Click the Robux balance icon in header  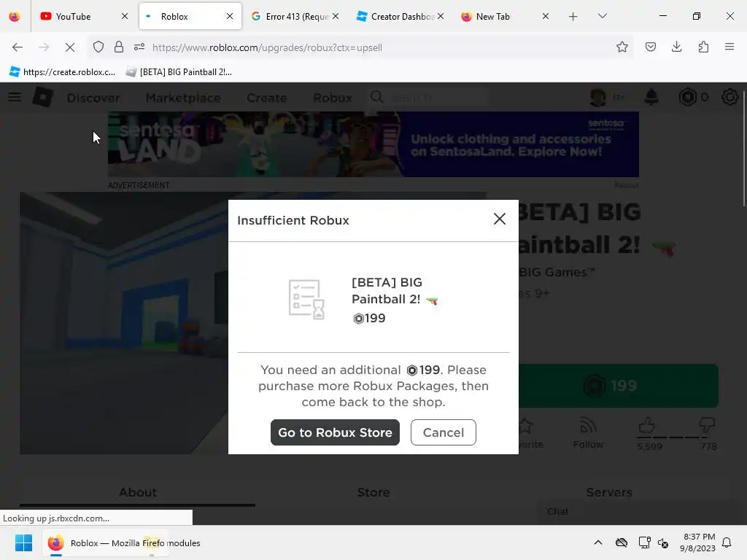687,97
